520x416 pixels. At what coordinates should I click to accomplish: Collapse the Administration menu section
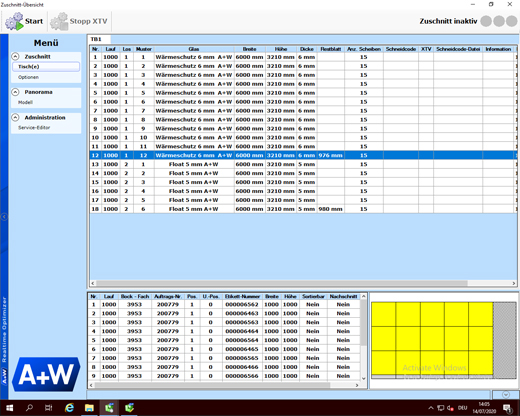15,117
